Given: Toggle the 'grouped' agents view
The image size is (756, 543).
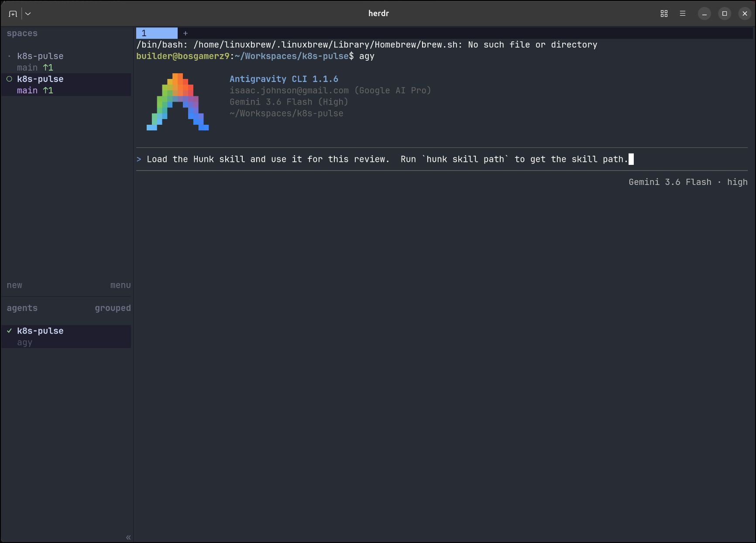Looking at the screenshot, I should 113,308.
